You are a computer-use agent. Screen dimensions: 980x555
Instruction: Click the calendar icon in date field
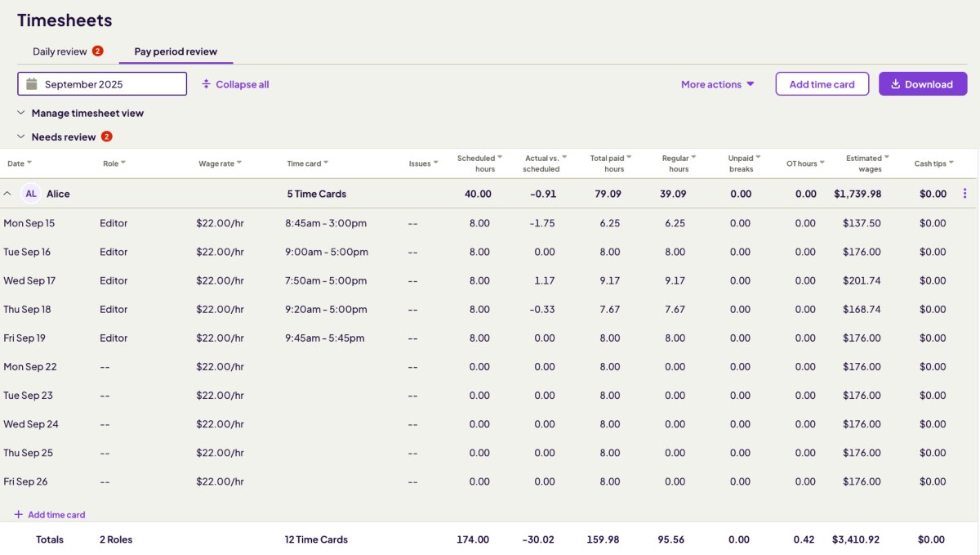click(32, 84)
